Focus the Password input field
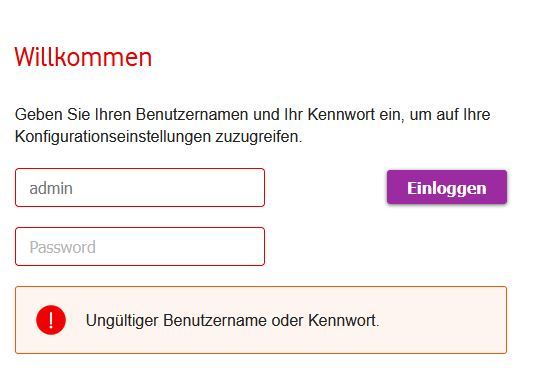Image resolution: width=533 pixels, height=392 pixels. [140, 246]
